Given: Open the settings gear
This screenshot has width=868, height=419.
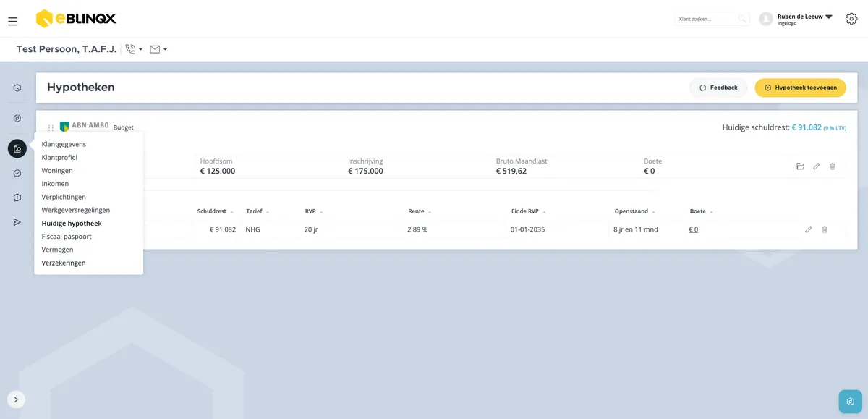Looking at the screenshot, I should point(851,19).
